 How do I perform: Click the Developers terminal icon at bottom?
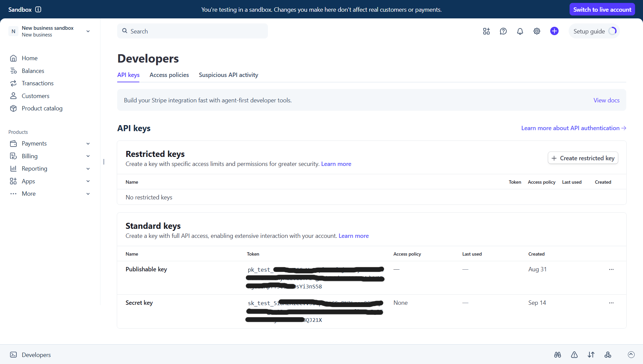[x=13, y=355]
